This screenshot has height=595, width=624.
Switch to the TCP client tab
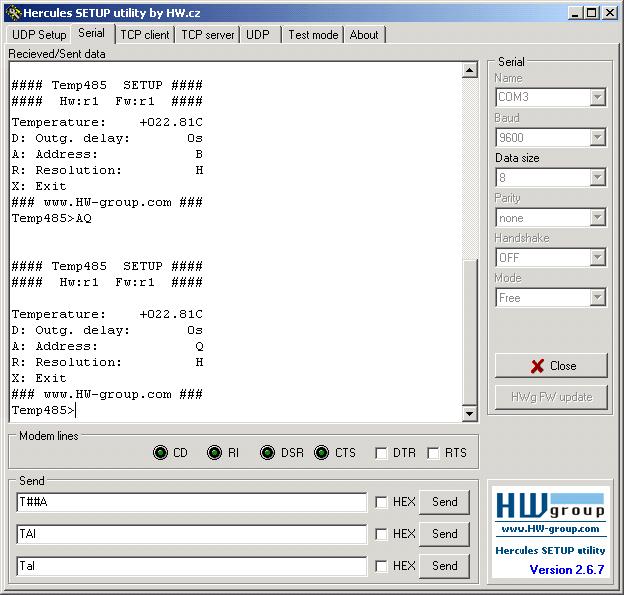(145, 35)
